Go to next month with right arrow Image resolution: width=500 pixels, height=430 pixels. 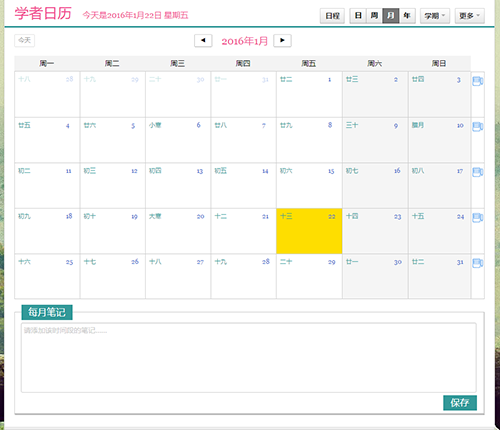click(282, 41)
